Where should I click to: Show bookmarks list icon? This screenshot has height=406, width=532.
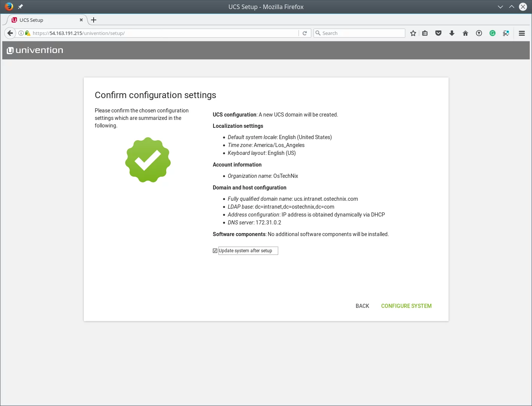point(425,33)
